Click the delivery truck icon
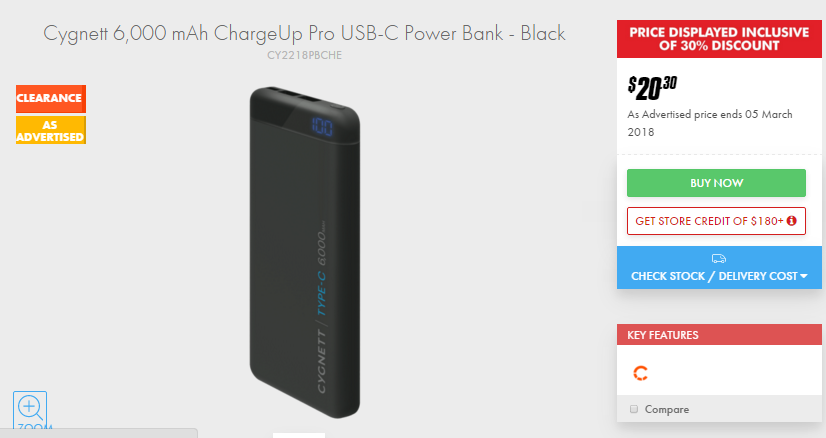Image resolution: width=826 pixels, height=438 pixels. click(719, 258)
